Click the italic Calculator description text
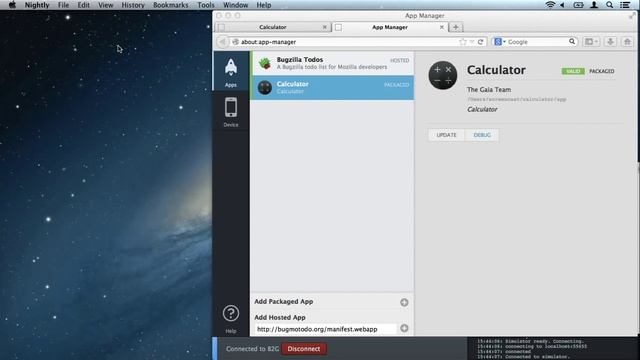The width and height of the screenshot is (640, 360). (x=482, y=109)
